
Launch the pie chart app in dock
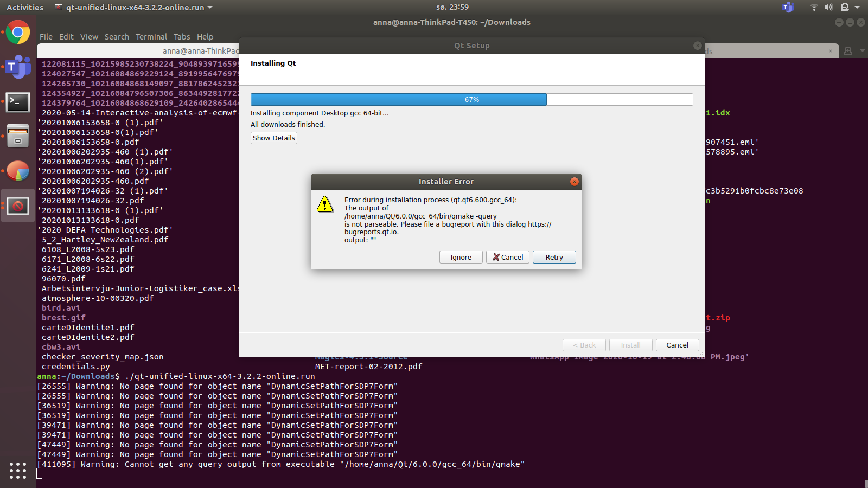18,171
